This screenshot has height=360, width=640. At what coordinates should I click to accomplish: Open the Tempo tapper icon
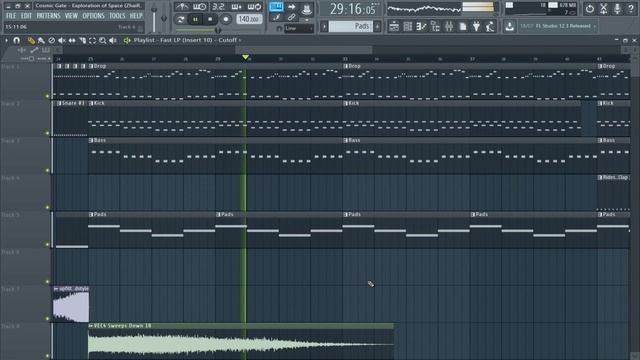pyautogui.click(x=490, y=27)
